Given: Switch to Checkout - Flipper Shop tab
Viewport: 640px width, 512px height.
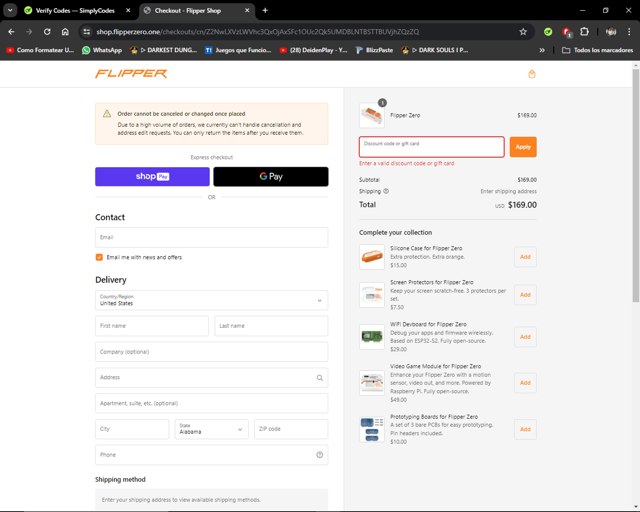Looking at the screenshot, I should pos(198,10).
